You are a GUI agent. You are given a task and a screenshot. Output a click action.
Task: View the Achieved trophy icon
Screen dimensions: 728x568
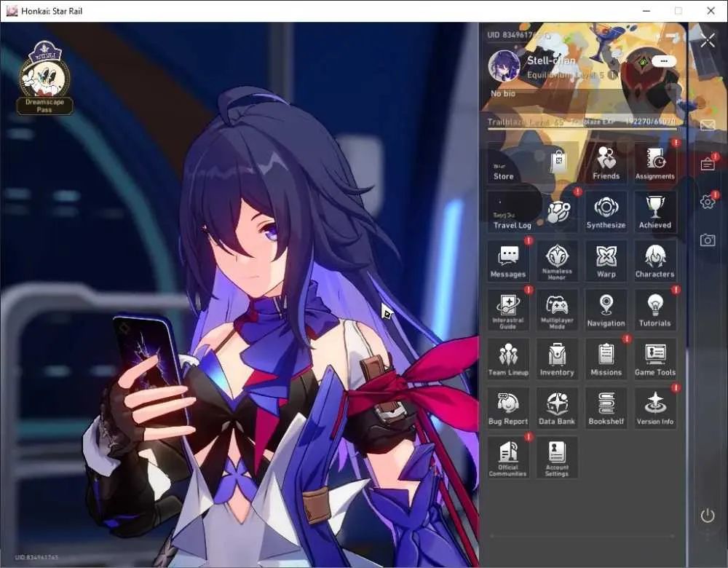coord(654,211)
